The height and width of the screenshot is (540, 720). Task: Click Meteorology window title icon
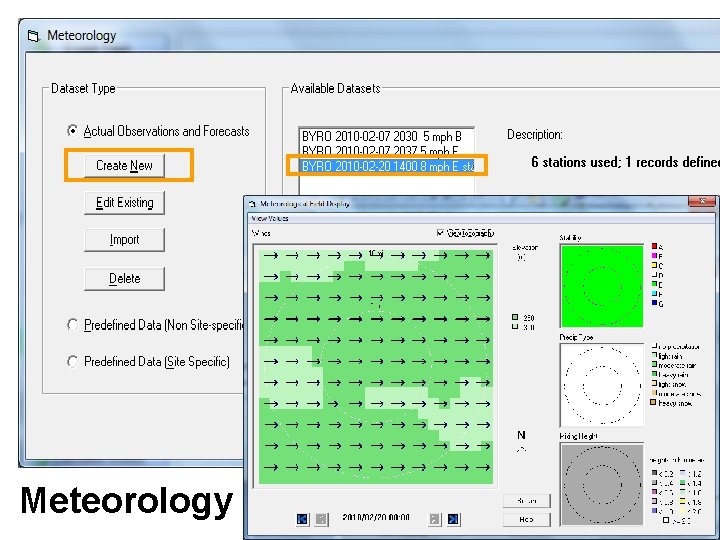click(x=34, y=36)
